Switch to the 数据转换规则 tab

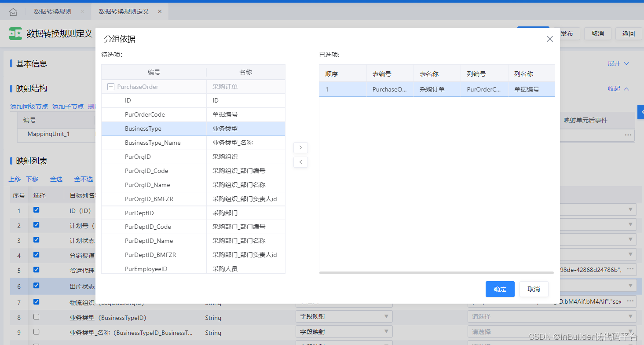tap(53, 11)
